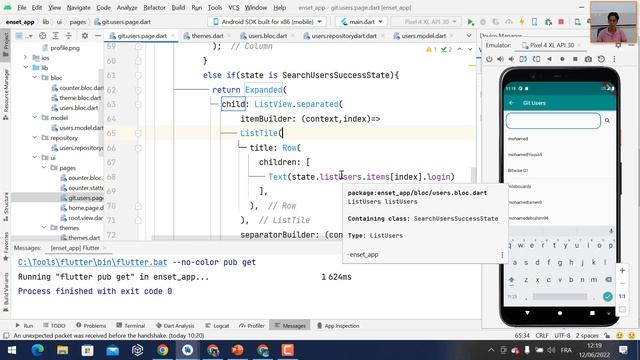Screen dimensions: 640x360
Task: Switch to users.bloc.dart editor tab
Action: point(268,36)
